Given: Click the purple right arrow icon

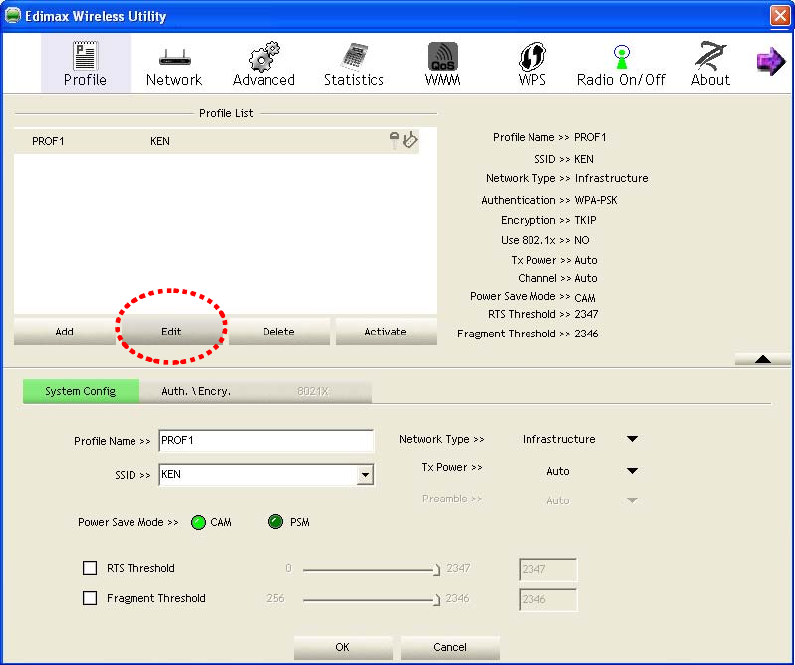Looking at the screenshot, I should point(771,61).
